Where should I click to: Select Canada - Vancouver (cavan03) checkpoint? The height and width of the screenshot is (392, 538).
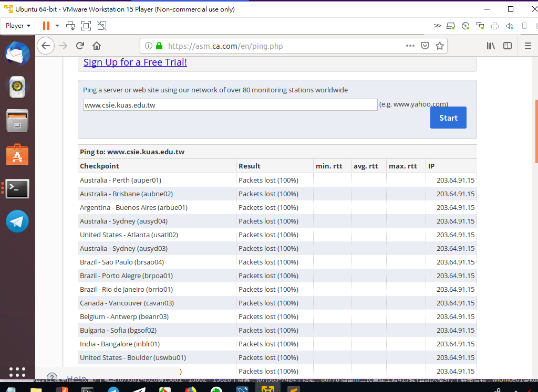127,303
